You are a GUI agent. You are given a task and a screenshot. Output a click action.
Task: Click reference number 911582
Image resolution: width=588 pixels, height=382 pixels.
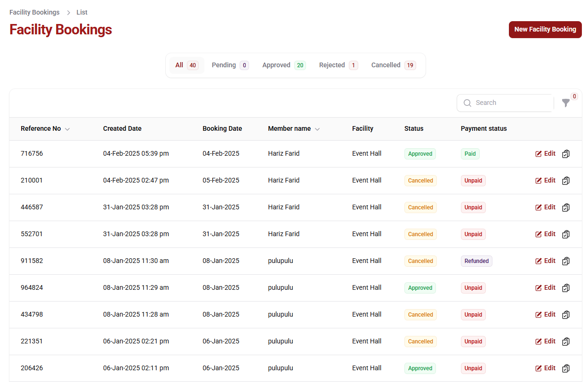pyautogui.click(x=32, y=261)
